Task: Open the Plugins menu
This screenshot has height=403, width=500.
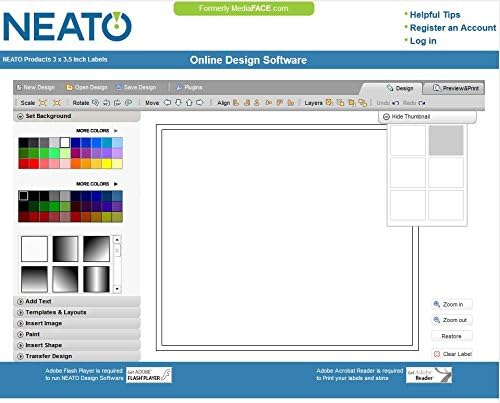Action: click(x=189, y=87)
